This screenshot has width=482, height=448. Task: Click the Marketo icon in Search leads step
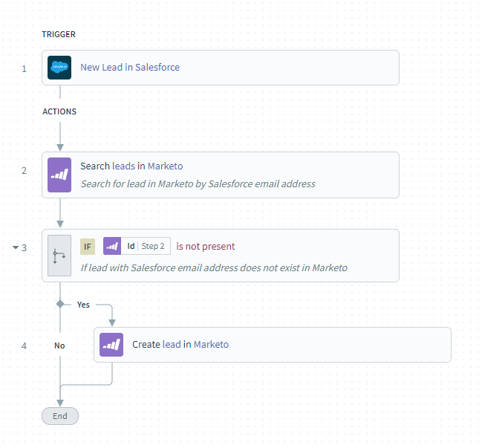(59, 175)
